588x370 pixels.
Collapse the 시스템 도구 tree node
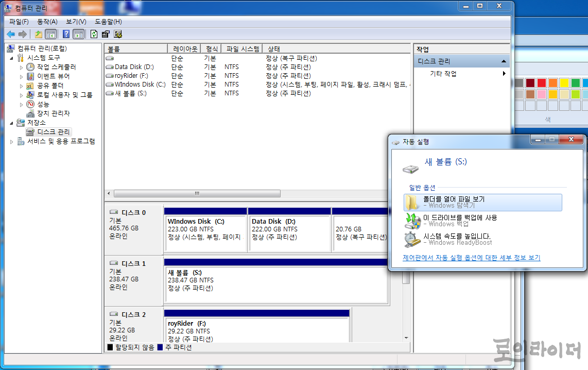11,58
